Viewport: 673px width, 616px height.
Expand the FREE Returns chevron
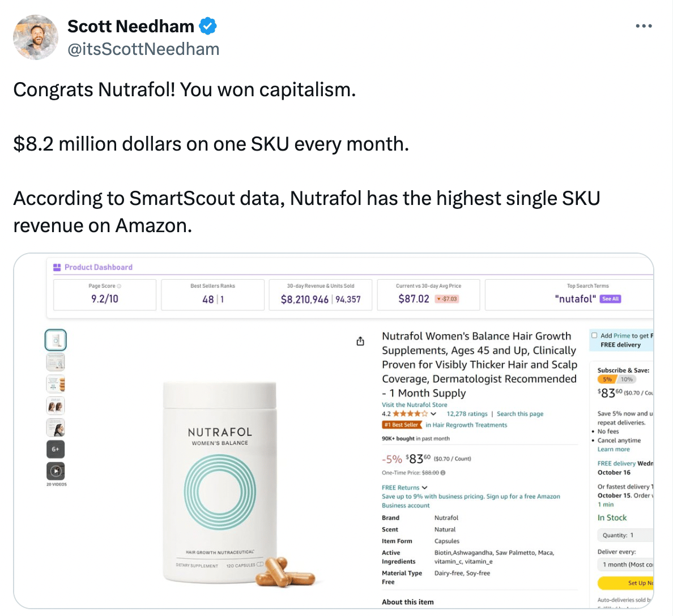[x=424, y=487]
